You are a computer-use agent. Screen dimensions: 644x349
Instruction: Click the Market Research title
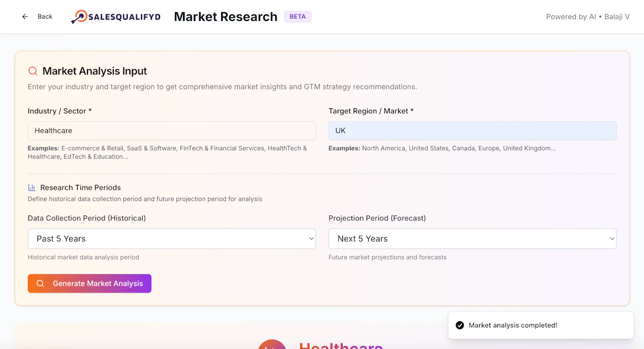click(225, 17)
